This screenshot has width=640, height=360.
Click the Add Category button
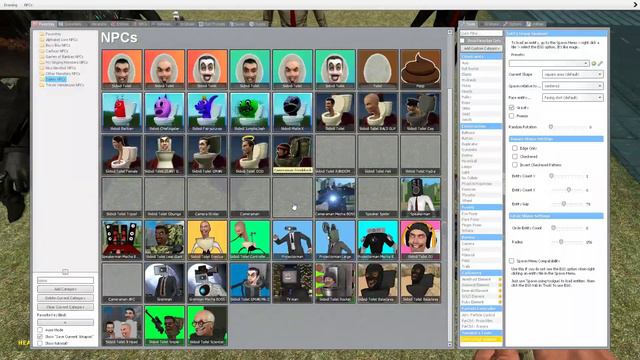pyautogui.click(x=65, y=289)
